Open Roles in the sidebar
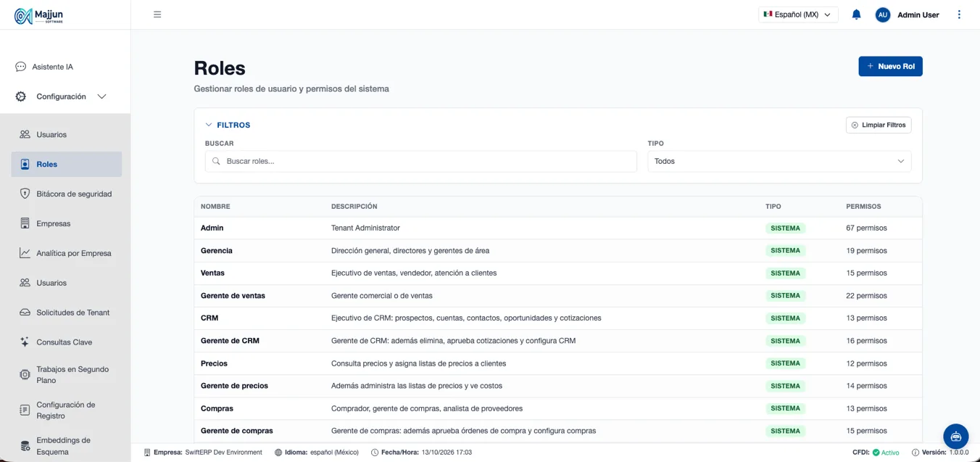 [x=67, y=164]
